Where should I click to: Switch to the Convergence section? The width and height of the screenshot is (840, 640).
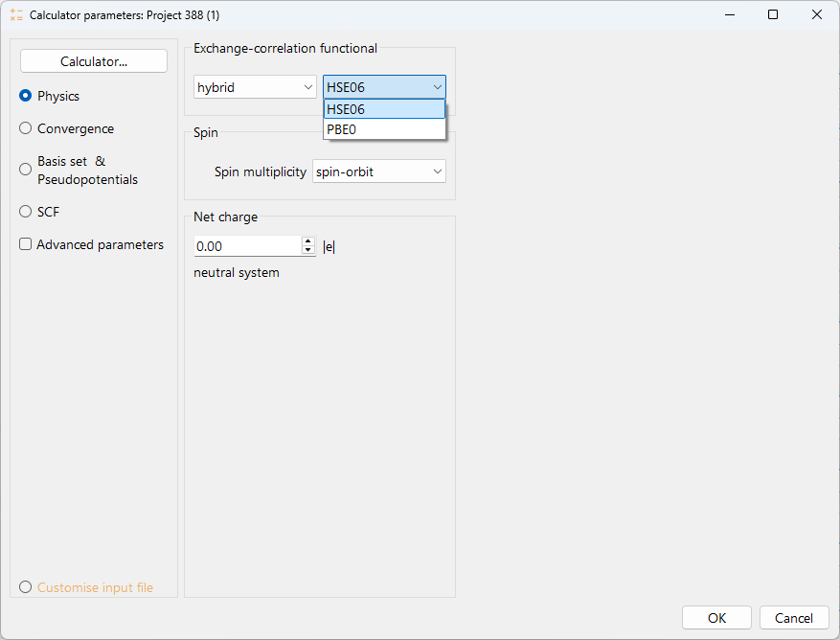(26, 128)
